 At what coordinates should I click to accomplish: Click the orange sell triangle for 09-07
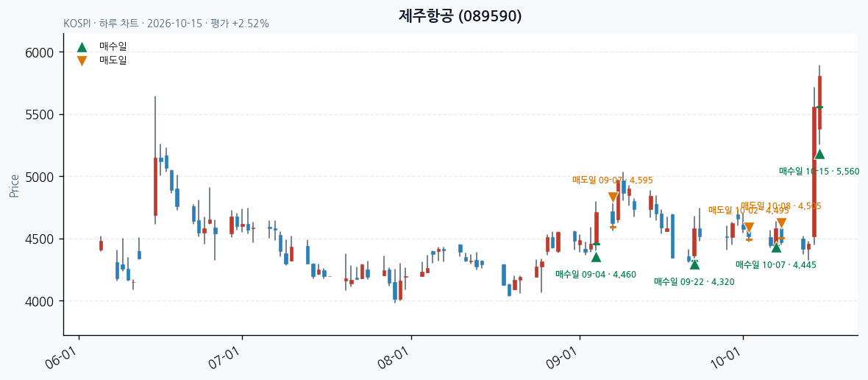[x=613, y=197]
